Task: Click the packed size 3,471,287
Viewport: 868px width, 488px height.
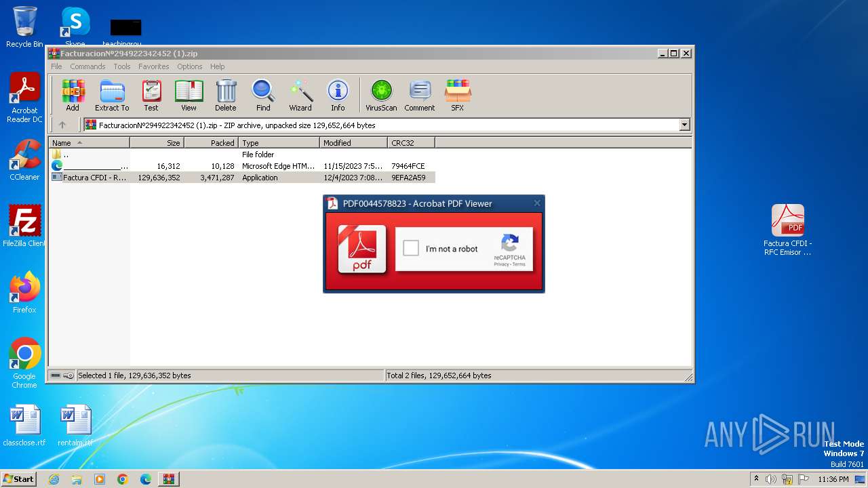Action: point(217,178)
